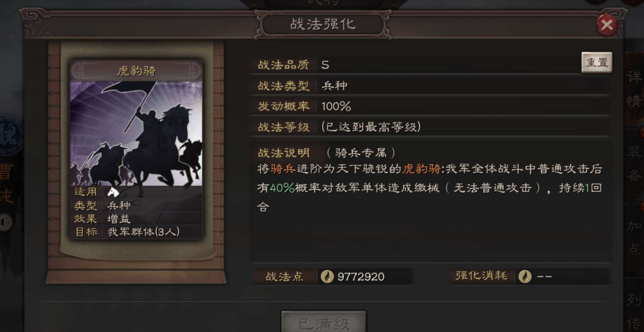Screen dimensions: 644x332
Task: Click the orange 骑兵 text in description
Action: [x=283, y=169]
